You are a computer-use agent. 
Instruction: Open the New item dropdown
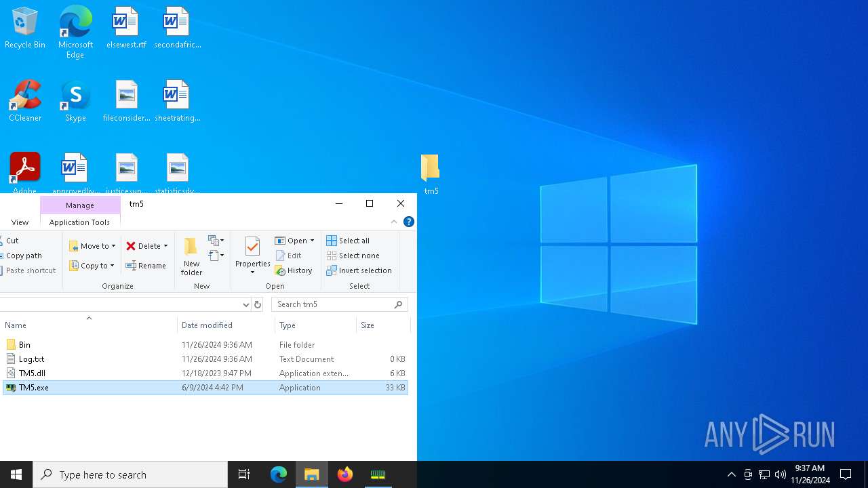coord(216,241)
